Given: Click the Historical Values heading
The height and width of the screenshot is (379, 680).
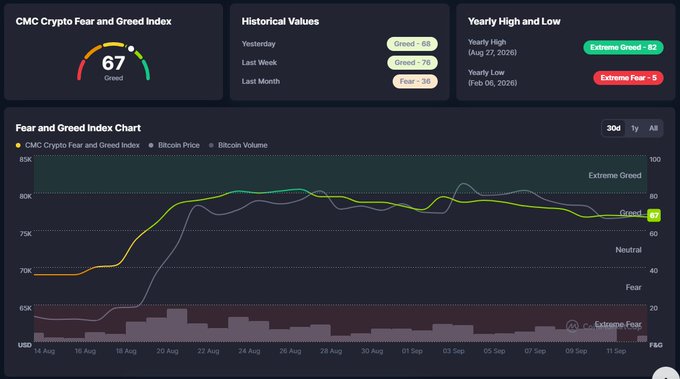Looking at the screenshot, I should (280, 21).
